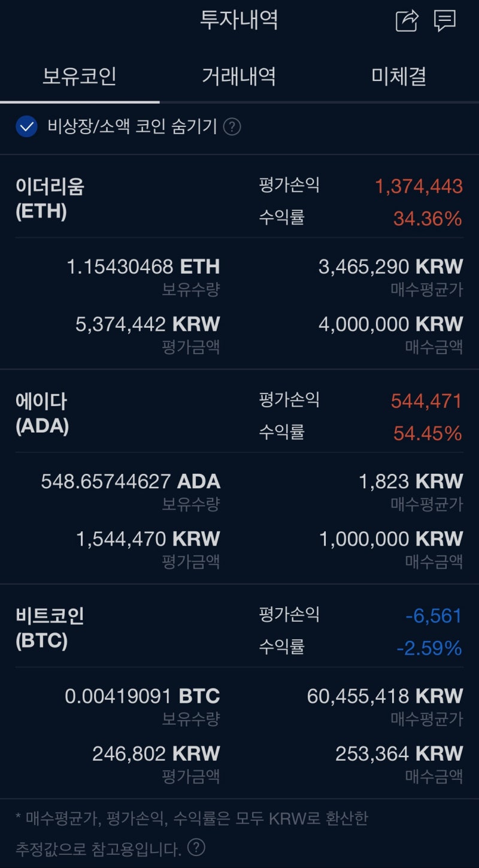Switch to 거래내역 tab

(239, 77)
